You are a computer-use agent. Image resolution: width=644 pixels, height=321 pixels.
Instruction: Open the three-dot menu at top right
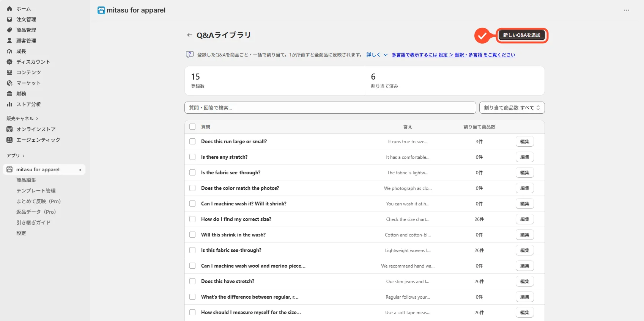coord(626,10)
